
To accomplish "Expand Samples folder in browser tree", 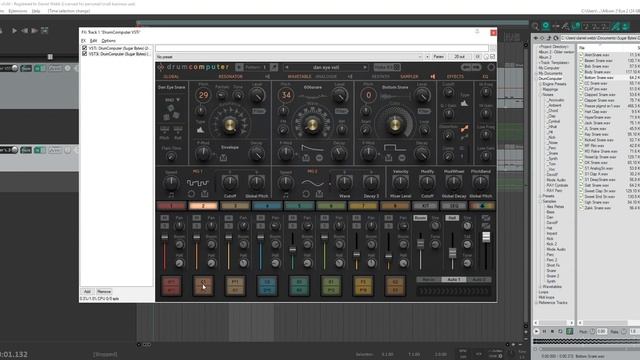I will tap(540, 201).
